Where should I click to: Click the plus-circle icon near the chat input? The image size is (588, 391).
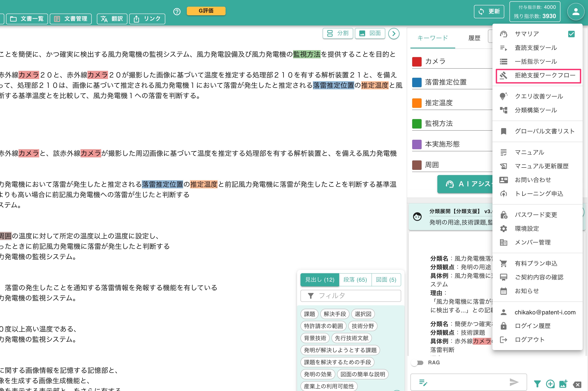[551, 384]
